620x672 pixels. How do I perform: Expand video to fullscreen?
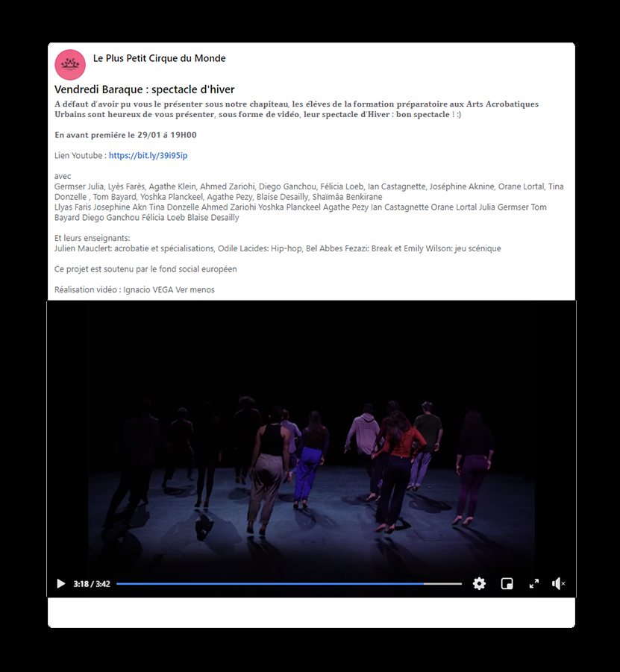coord(533,584)
